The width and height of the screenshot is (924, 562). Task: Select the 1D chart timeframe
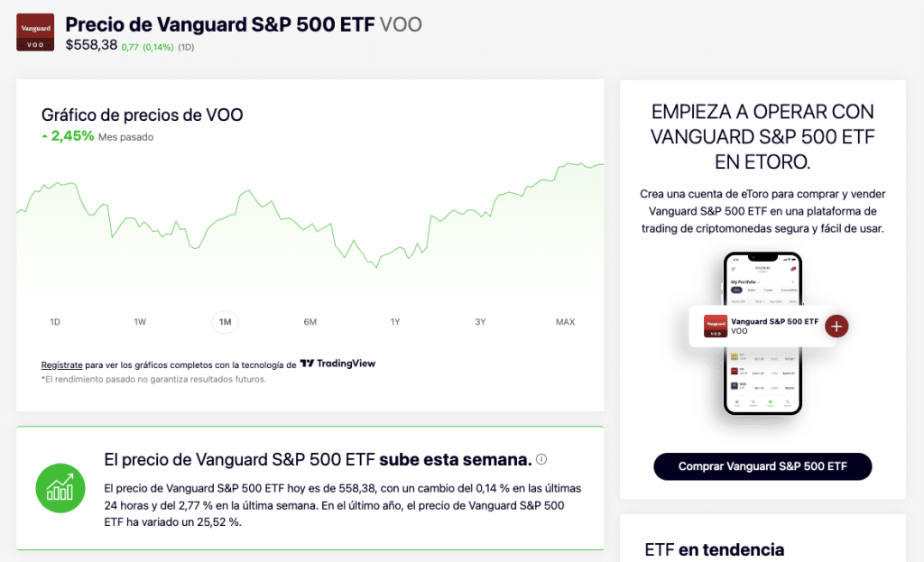point(55,322)
